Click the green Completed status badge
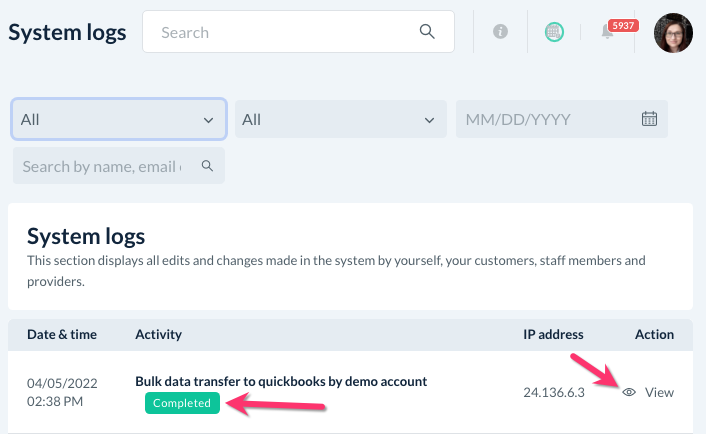 [x=182, y=403]
